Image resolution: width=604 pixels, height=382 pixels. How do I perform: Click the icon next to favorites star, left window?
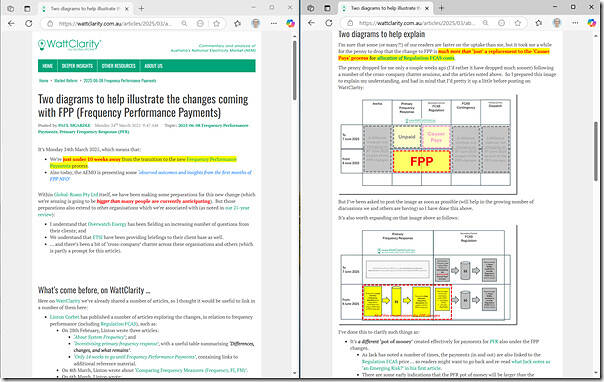(x=200, y=23)
